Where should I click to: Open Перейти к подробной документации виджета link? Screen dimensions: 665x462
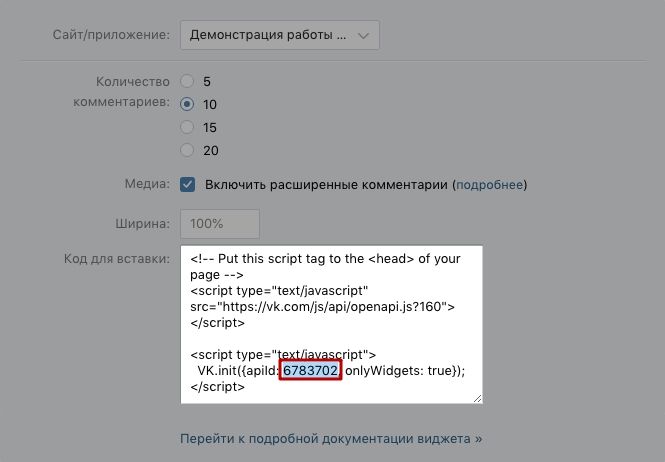pos(331,438)
